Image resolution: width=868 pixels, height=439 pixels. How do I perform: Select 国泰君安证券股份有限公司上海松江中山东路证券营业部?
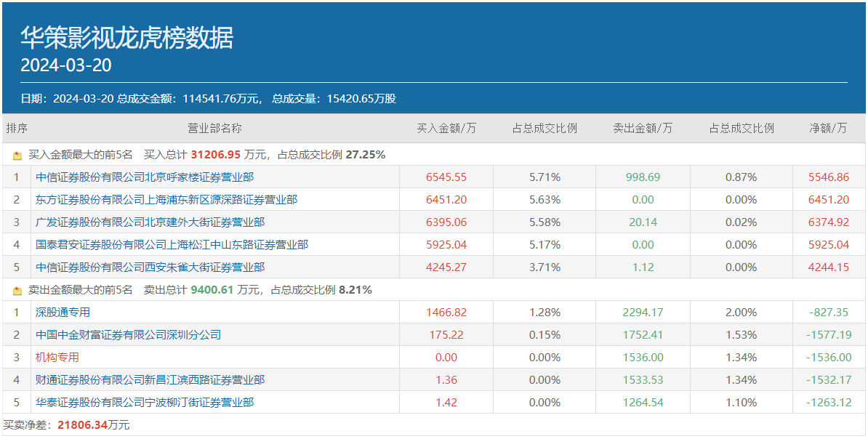pyautogui.click(x=172, y=245)
